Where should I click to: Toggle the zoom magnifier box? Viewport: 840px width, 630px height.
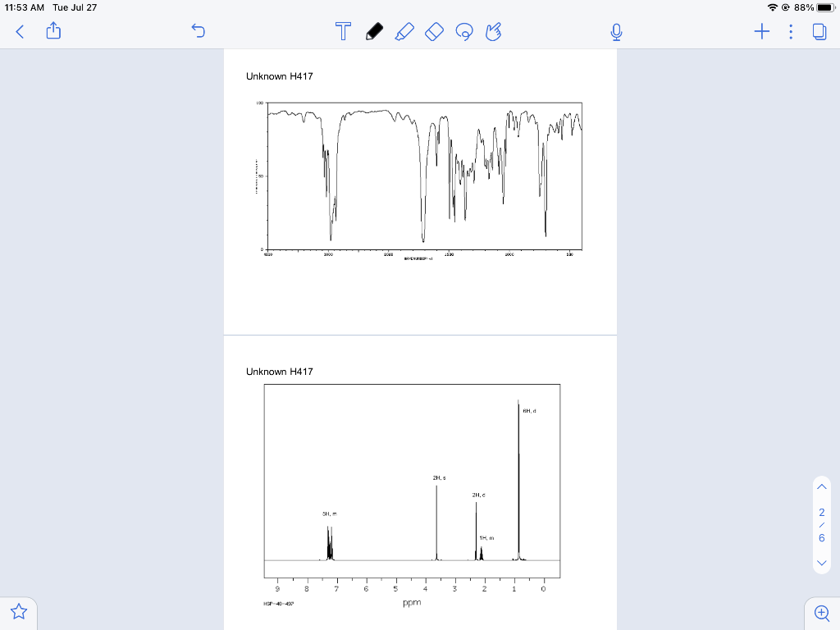821,613
